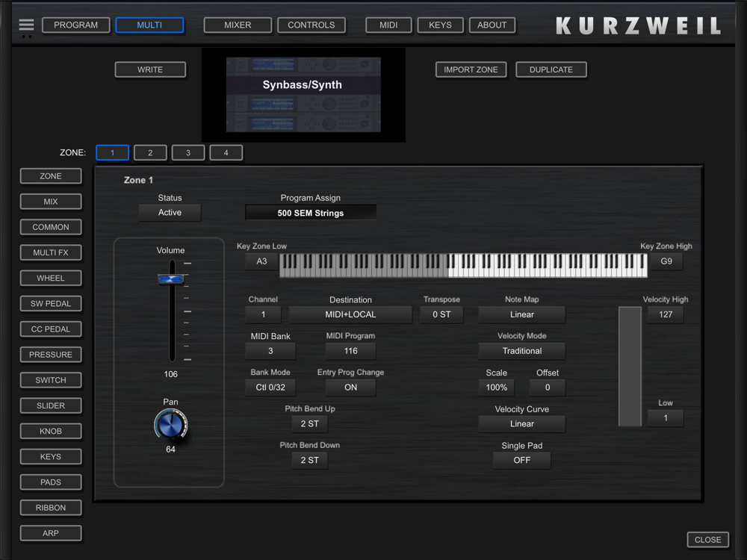The image size is (747, 560).
Task: Open the CONTROLS tab
Action: coord(311,25)
